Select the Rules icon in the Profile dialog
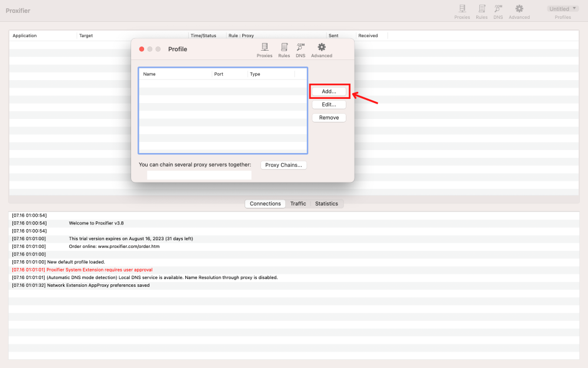 point(284,50)
